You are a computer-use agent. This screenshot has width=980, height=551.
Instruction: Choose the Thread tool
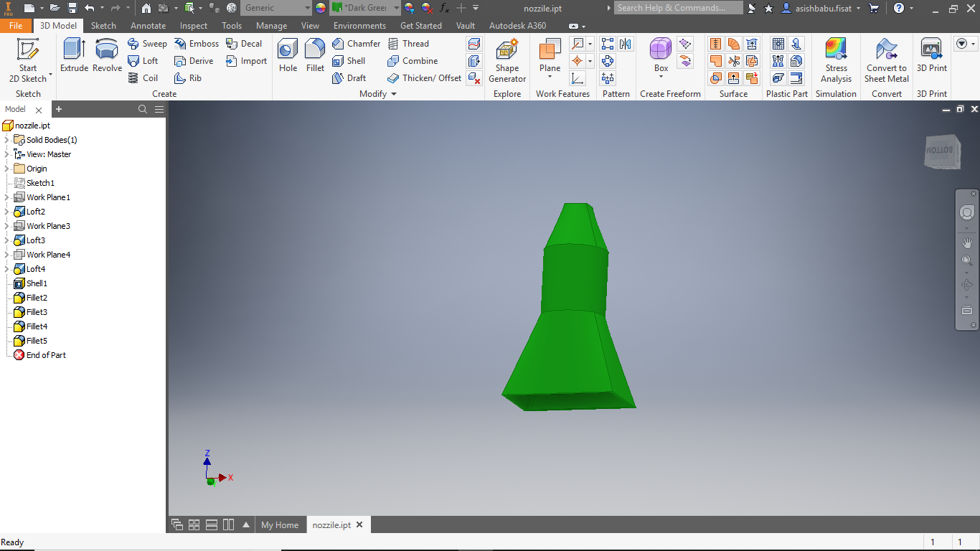tap(408, 44)
